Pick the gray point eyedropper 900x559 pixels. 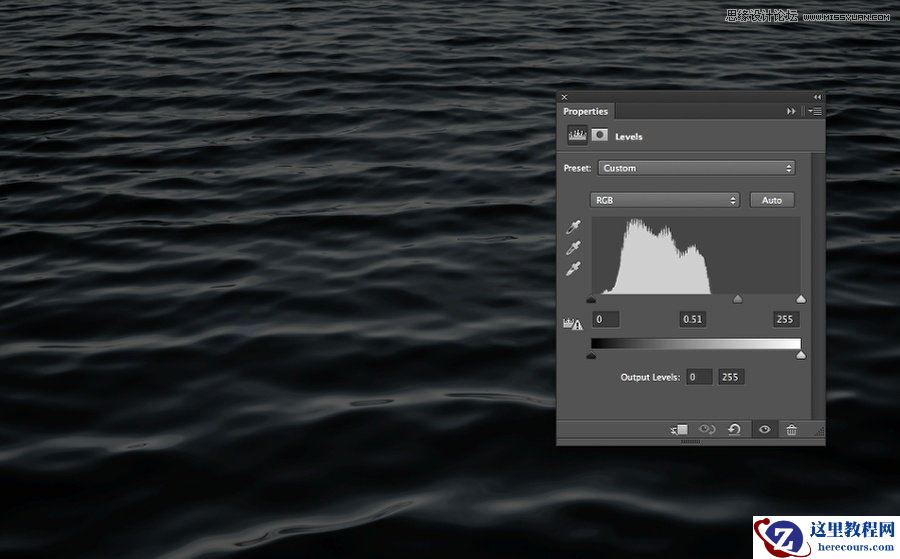tap(573, 248)
